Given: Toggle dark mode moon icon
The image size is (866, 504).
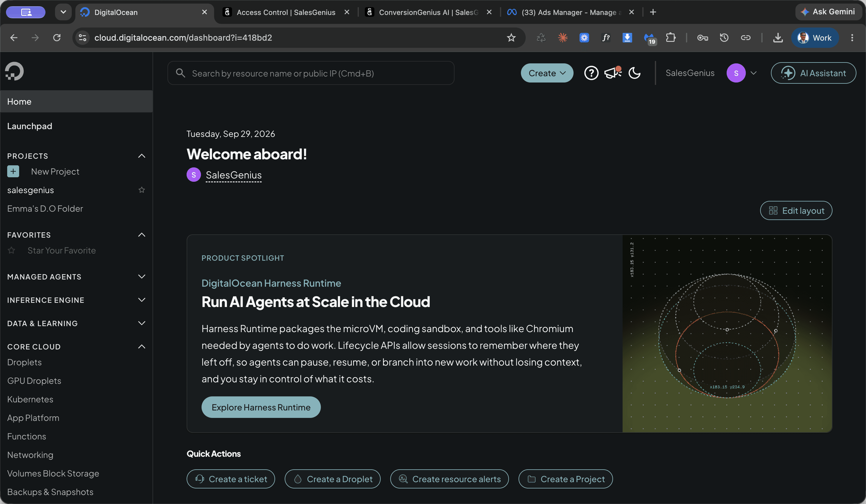Looking at the screenshot, I should pyautogui.click(x=634, y=73).
